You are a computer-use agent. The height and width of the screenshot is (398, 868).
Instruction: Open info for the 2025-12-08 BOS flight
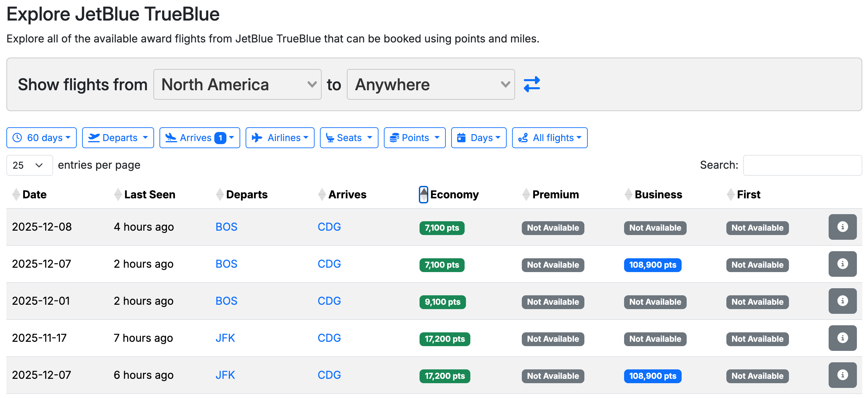click(x=842, y=227)
